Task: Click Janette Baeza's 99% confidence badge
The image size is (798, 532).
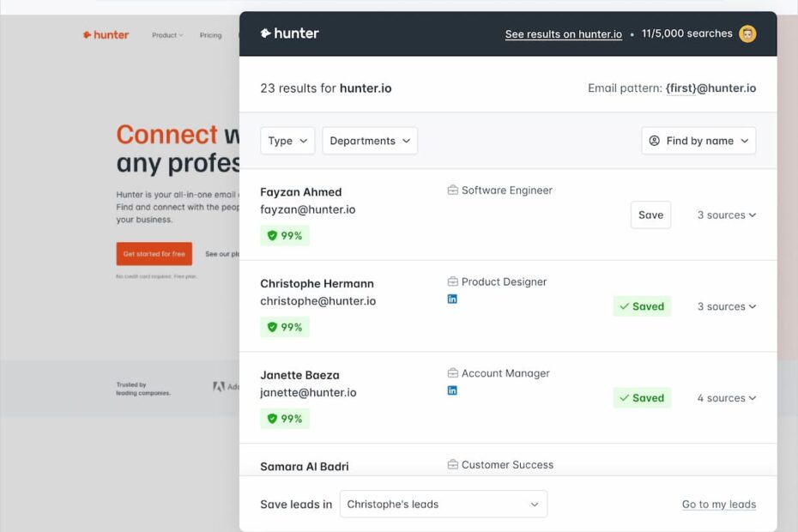Action: pyautogui.click(x=285, y=418)
